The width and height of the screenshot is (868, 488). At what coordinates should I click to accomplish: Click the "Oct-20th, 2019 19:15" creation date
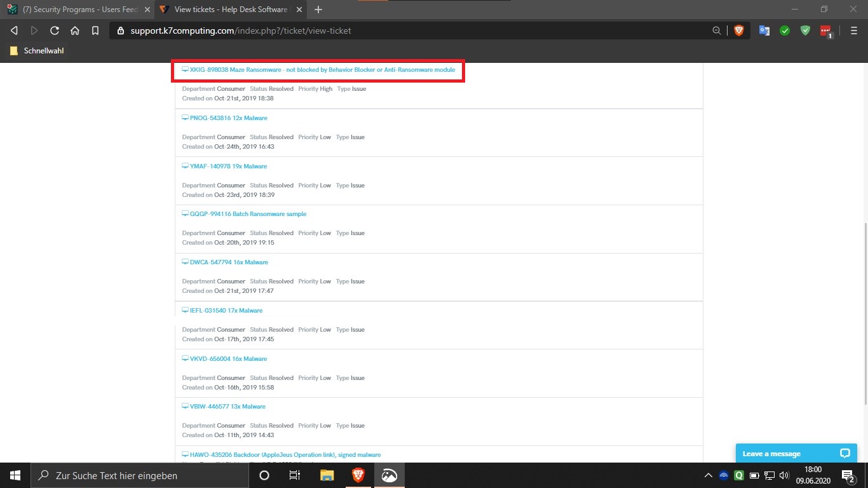pos(244,243)
